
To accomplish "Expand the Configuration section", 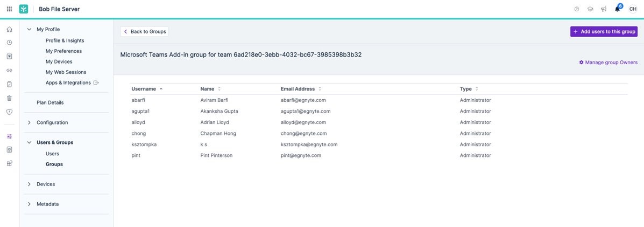I will pyautogui.click(x=29, y=122).
